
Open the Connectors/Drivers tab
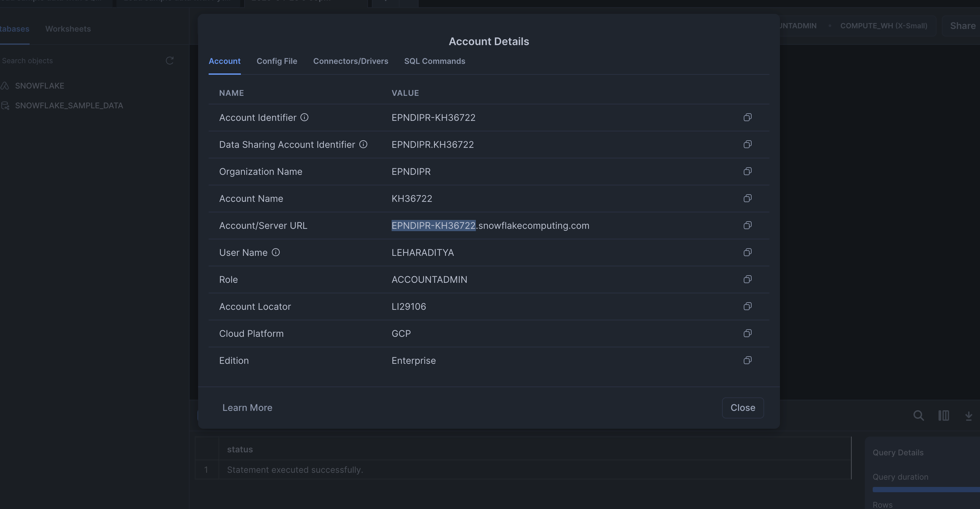point(350,61)
